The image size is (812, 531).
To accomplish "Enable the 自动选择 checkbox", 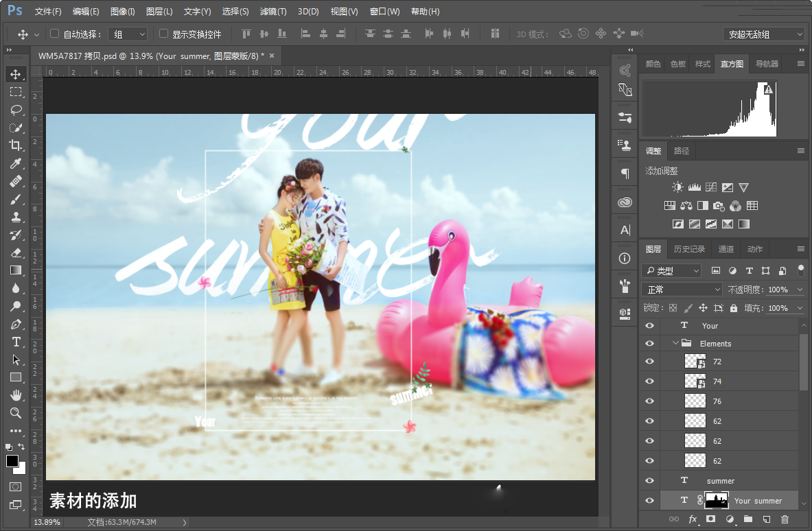I will click(x=54, y=34).
